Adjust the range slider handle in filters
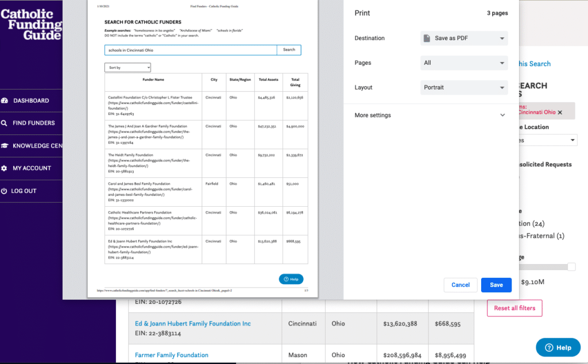 tap(571, 267)
